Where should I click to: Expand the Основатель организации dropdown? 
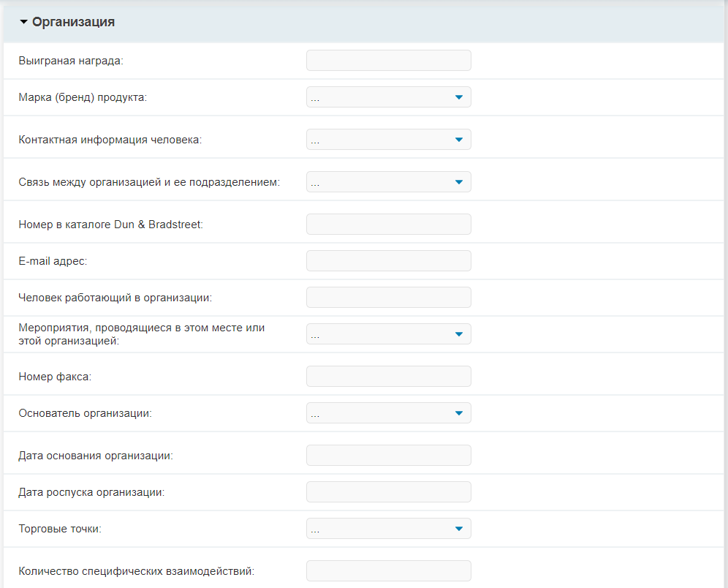(x=389, y=413)
